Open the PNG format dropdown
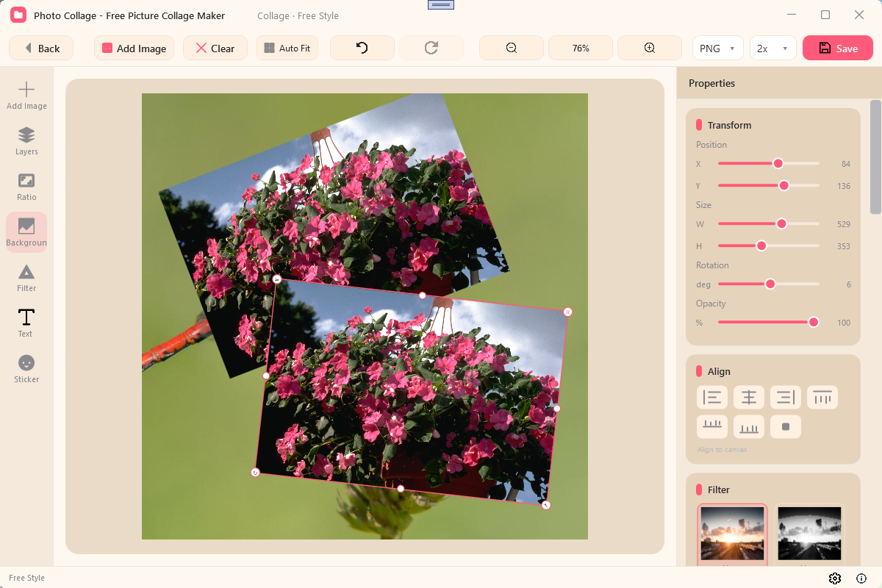The height and width of the screenshot is (588, 882). pyautogui.click(x=717, y=48)
